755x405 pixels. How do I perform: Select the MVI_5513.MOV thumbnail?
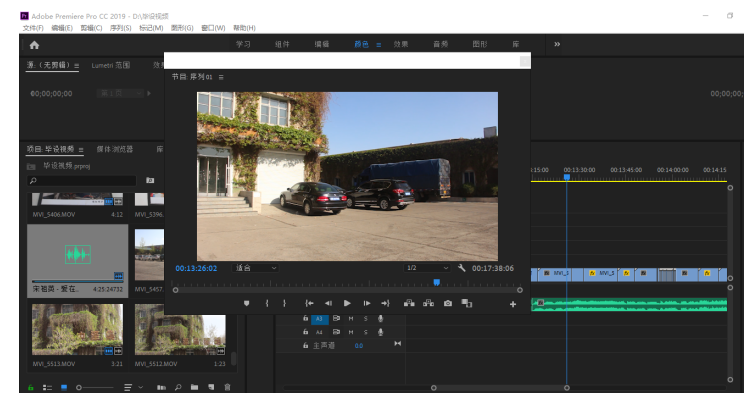click(78, 329)
